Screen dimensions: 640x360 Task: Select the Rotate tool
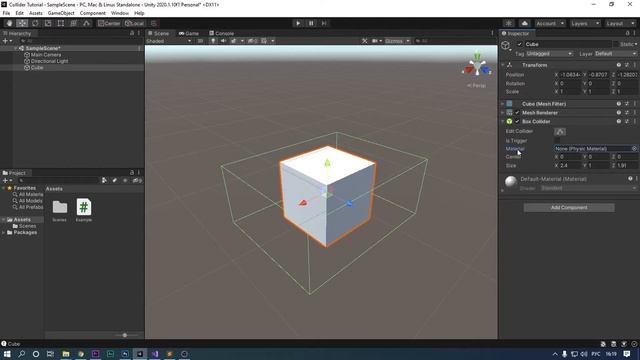point(35,23)
